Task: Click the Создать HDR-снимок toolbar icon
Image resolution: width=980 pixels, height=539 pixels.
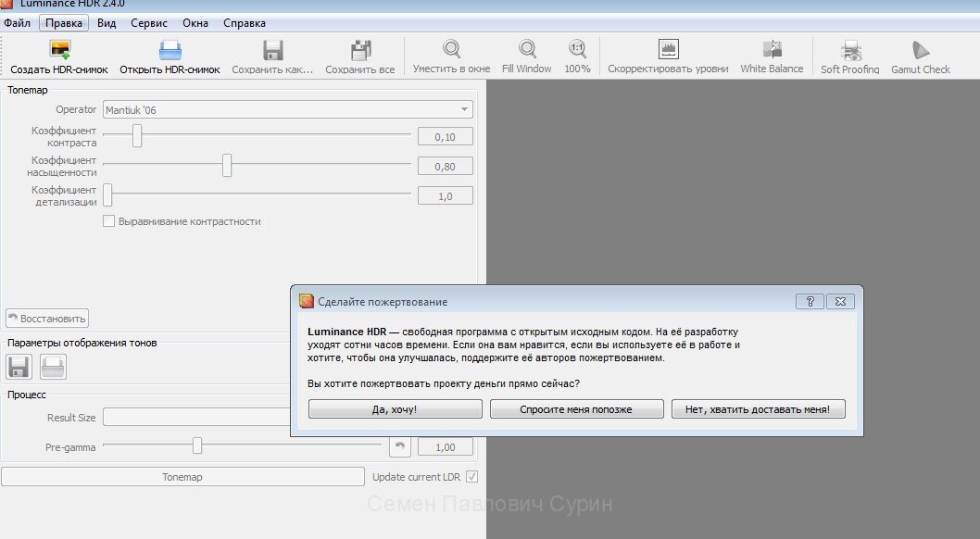Action: 59,50
